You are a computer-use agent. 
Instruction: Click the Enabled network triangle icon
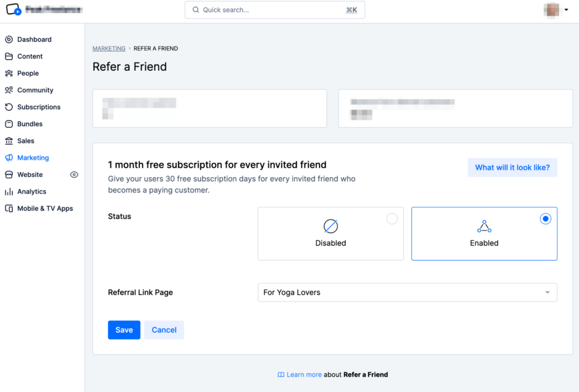pyautogui.click(x=484, y=226)
